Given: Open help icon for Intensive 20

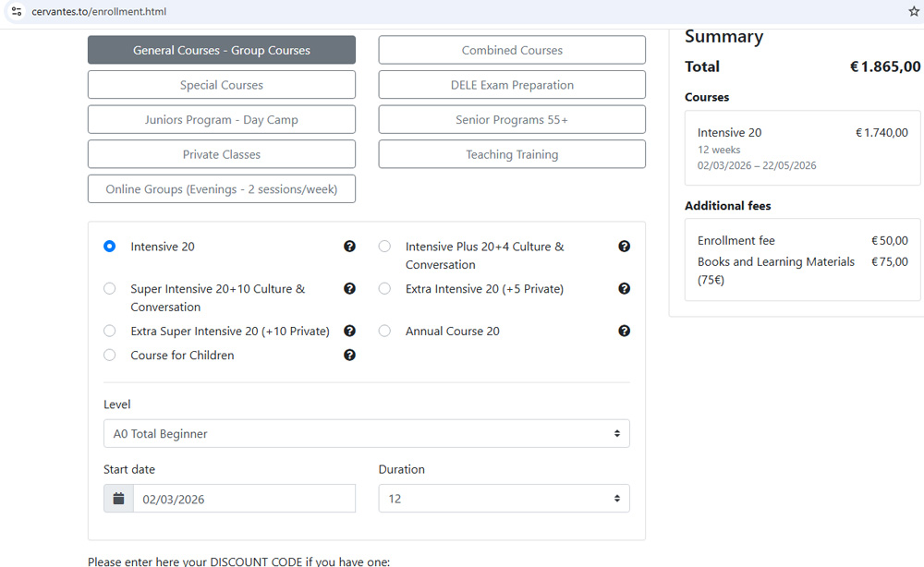Looking at the screenshot, I should tap(349, 247).
